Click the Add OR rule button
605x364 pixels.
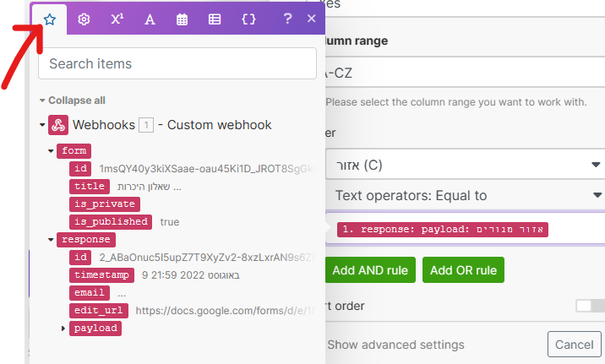pos(463,270)
